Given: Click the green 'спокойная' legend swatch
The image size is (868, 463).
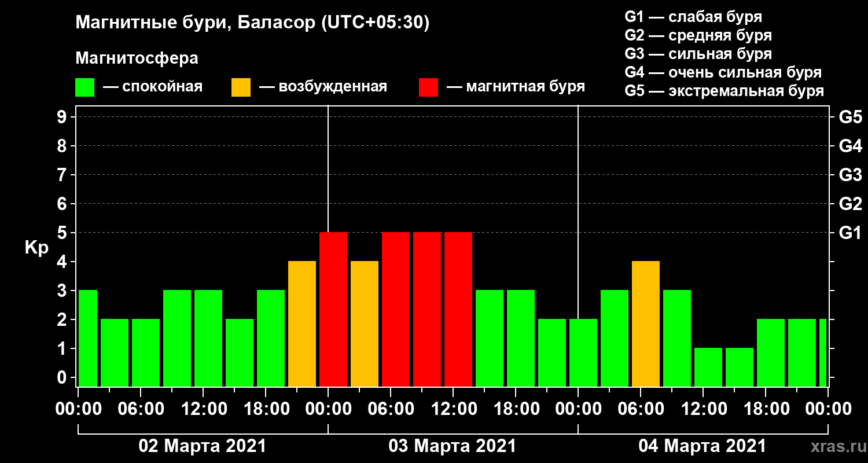Looking at the screenshot, I should click(84, 87).
